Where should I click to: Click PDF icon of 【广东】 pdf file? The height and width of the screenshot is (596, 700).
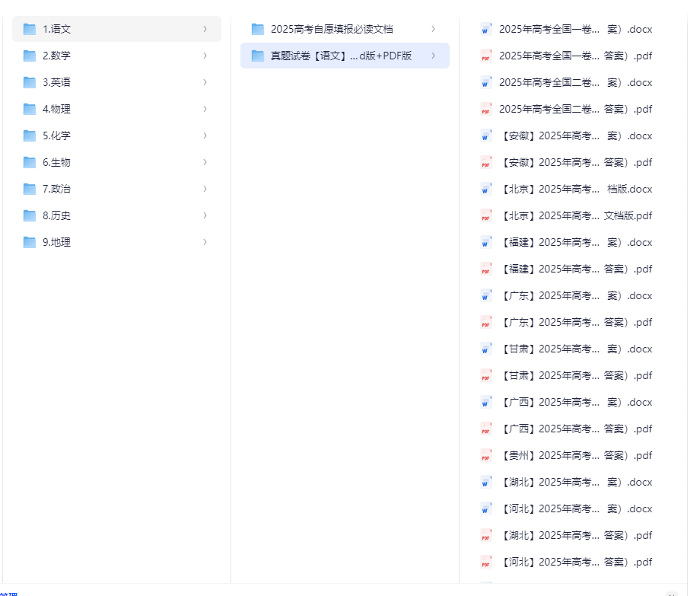tap(485, 322)
